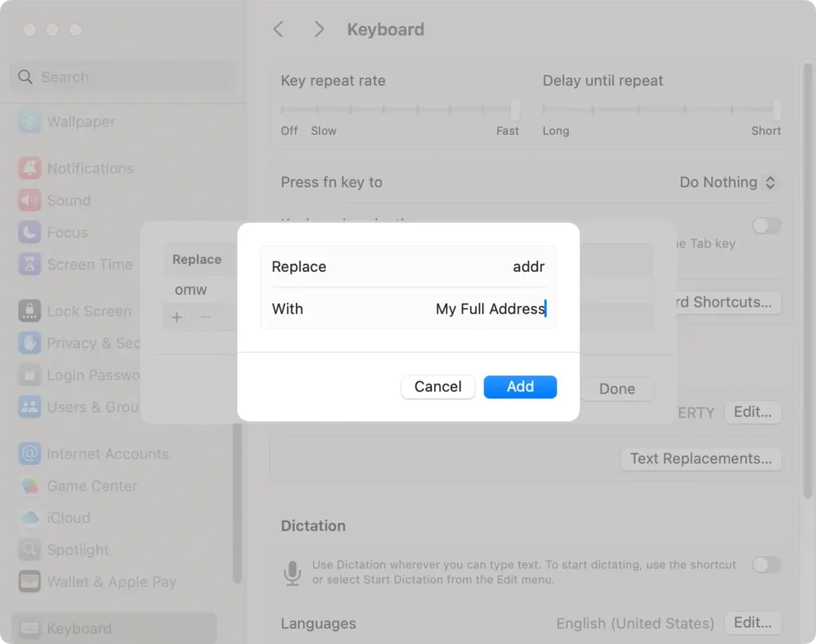The image size is (816, 644).
Task: Enable the Tab key navigation toggle
Action: [x=767, y=226]
